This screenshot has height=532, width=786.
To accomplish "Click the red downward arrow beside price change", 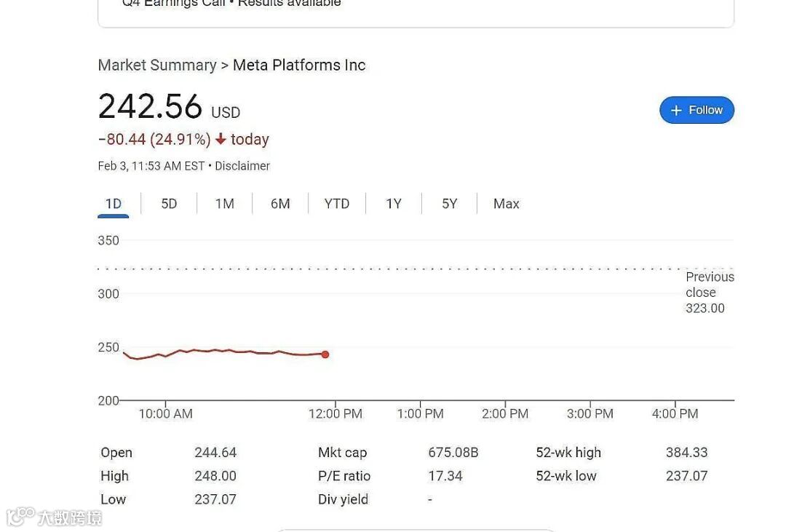I will pyautogui.click(x=221, y=139).
